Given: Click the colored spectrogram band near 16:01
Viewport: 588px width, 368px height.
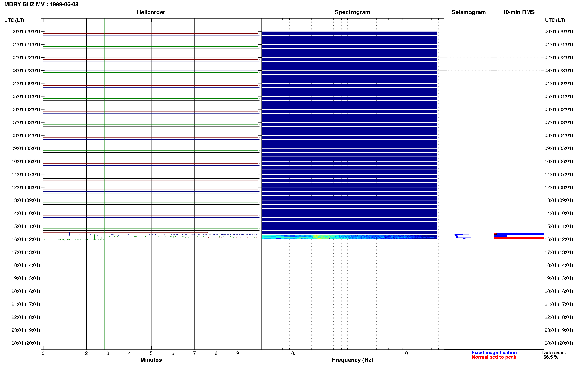Looking at the screenshot, I should coord(349,237).
